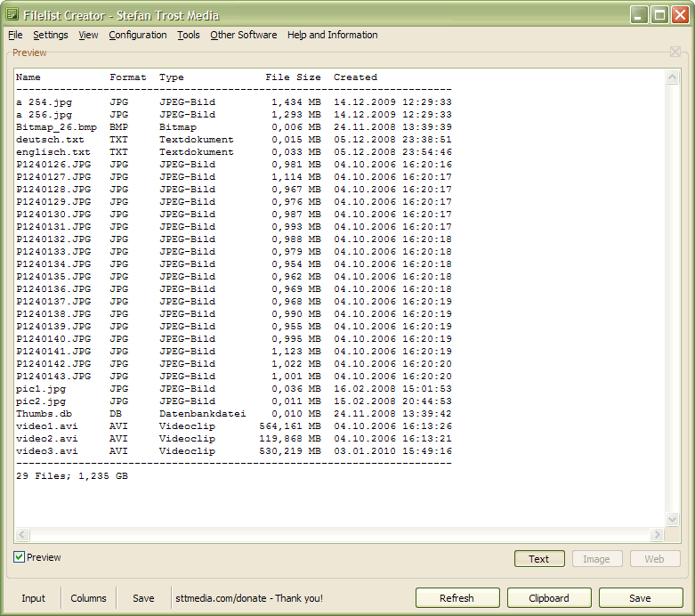
Task: Copy list with the Clipboard button
Action: click(x=549, y=598)
